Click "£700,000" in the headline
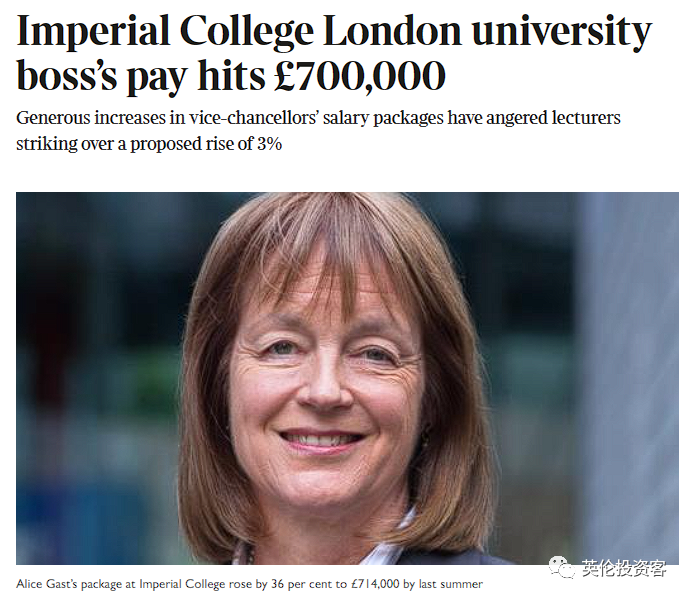Screen dimensions: 688x598 coord(361,76)
